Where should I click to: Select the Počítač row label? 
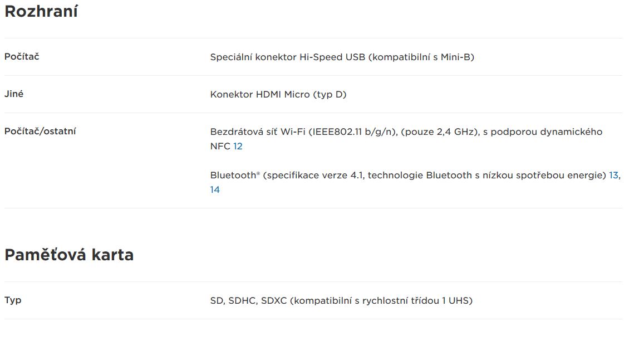pos(22,57)
